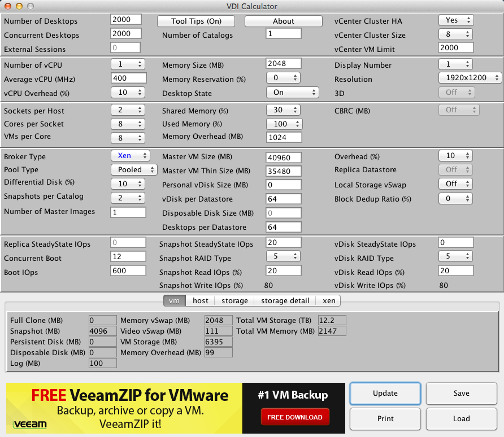
Task: Open the vCPU Overhead (%) dropdown
Action: [128, 93]
